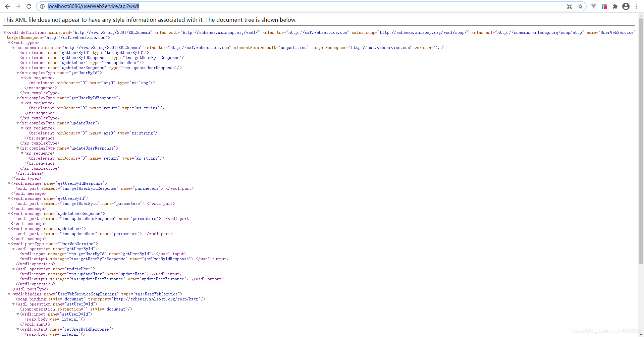Image resolution: width=644 pixels, height=337 pixels.
Task: Collapse portType operation updateUser node
Action: pyautogui.click(x=13, y=269)
